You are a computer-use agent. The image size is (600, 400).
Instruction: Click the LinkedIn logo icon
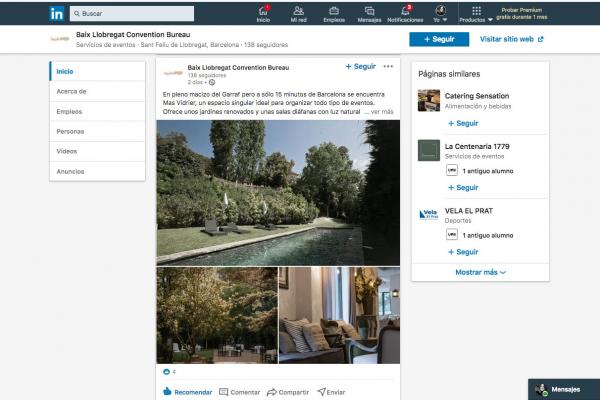point(58,14)
